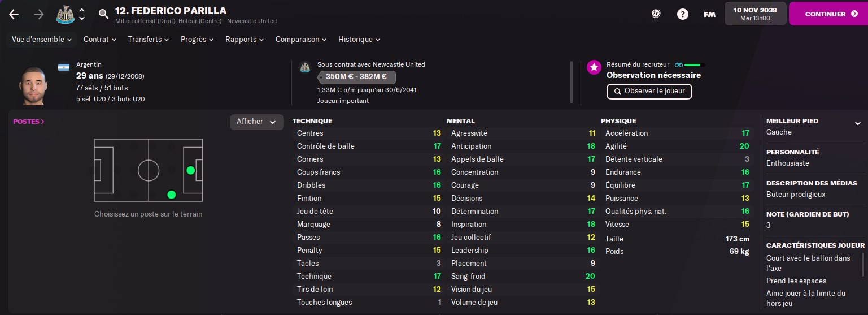Viewport: 868px width, 315px height.
Task: Collapse the Meilleur pied side panel chevron
Action: point(857,123)
